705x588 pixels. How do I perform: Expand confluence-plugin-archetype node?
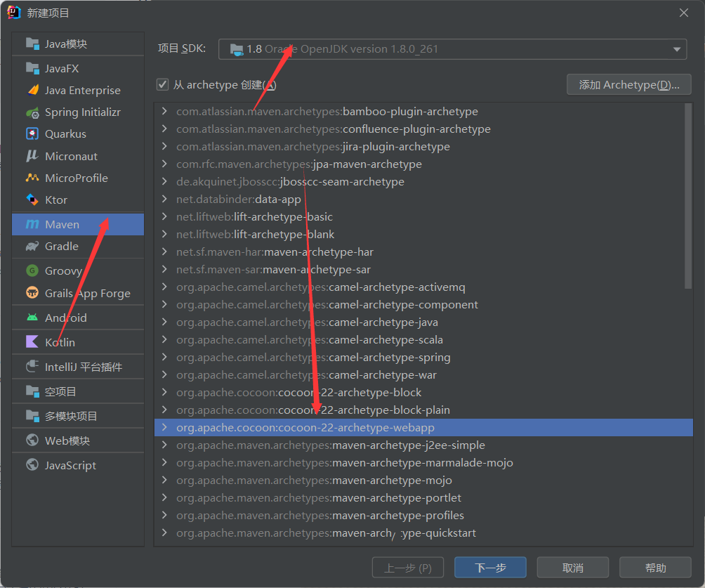click(164, 129)
